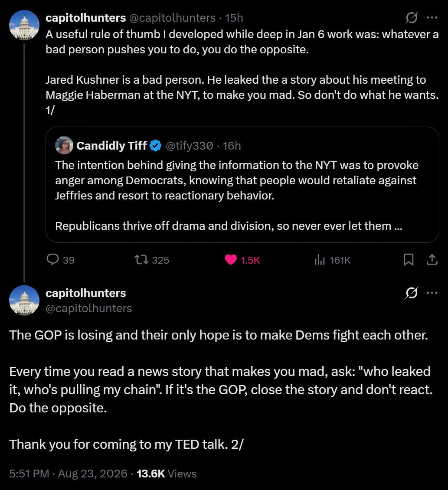Open more options on first tweet
The image size is (448, 490).
click(432, 17)
